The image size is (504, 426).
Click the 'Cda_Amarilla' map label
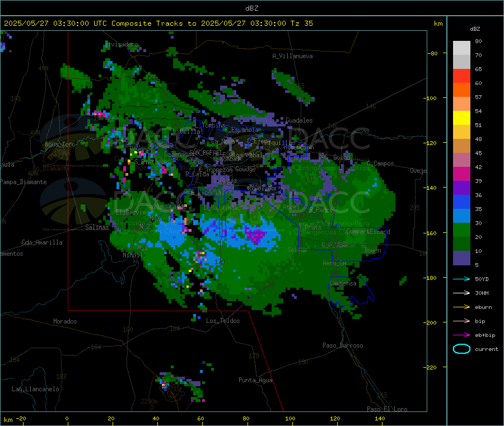pyautogui.click(x=42, y=242)
